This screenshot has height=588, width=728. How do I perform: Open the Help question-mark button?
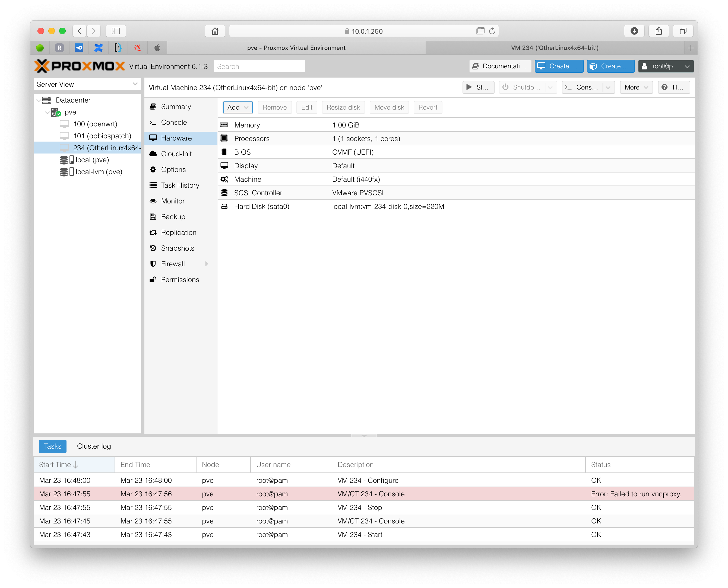(673, 87)
